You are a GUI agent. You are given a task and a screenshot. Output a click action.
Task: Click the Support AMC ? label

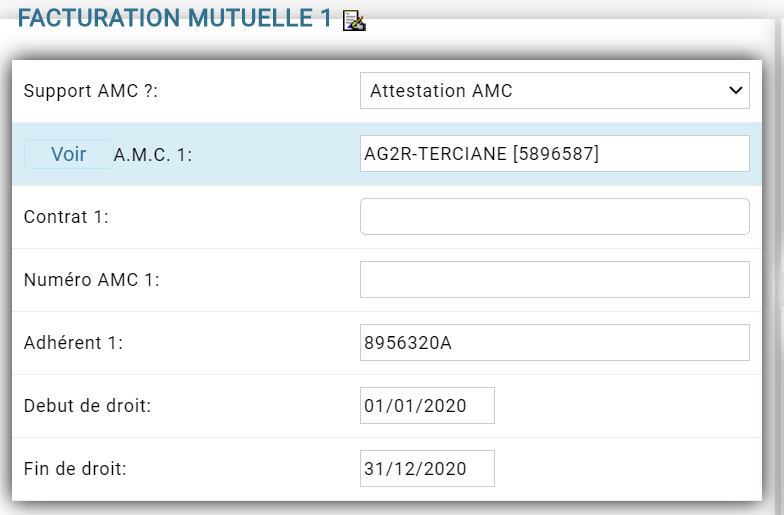[90, 91]
